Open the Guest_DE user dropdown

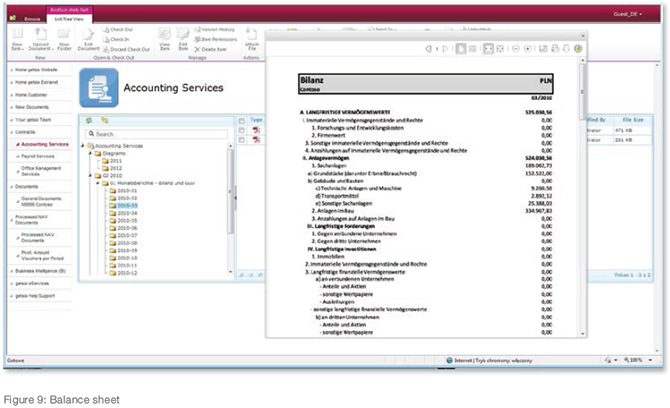click(628, 14)
